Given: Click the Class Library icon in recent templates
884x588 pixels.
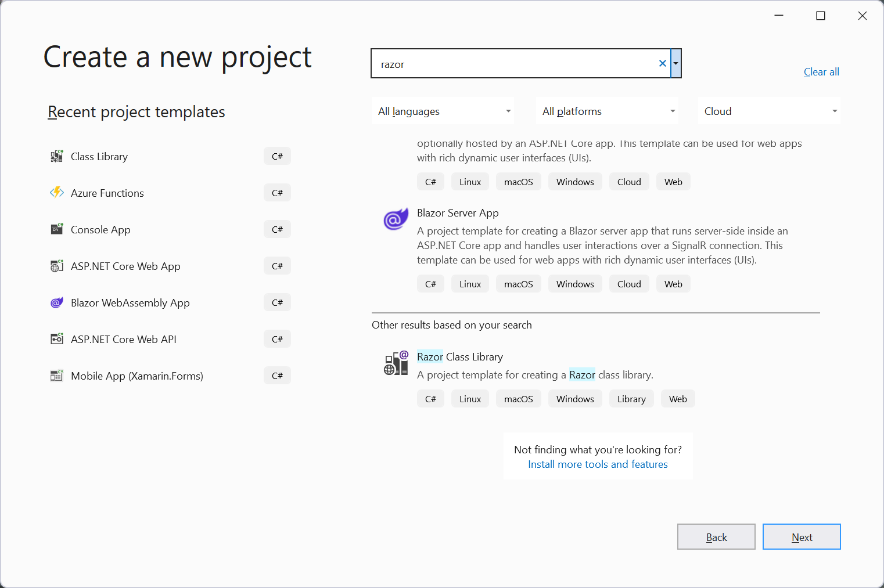Looking at the screenshot, I should click(56, 156).
